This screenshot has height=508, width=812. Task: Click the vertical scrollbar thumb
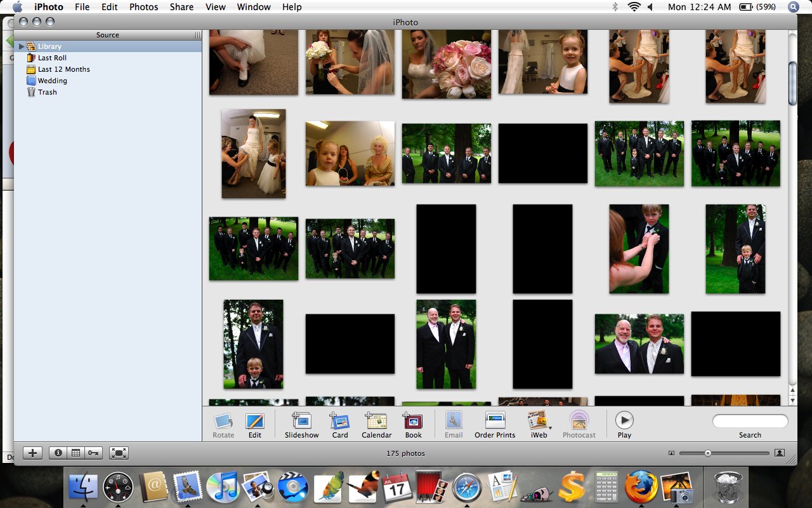coord(792,83)
